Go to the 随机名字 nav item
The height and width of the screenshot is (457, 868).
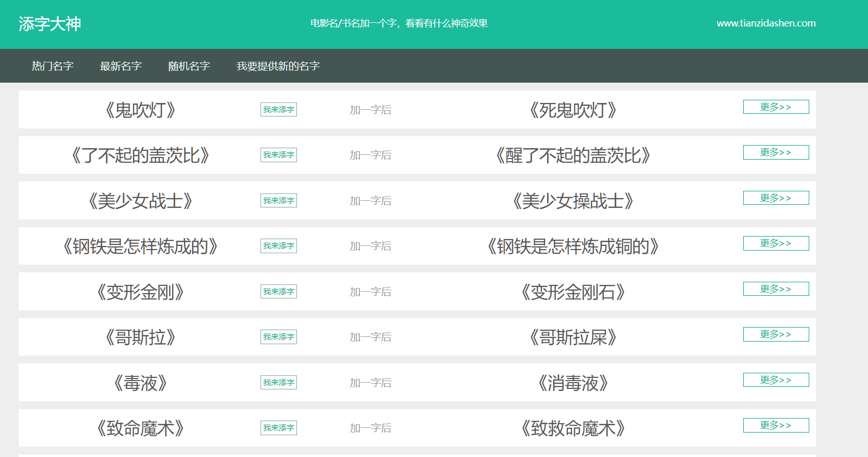click(x=189, y=66)
